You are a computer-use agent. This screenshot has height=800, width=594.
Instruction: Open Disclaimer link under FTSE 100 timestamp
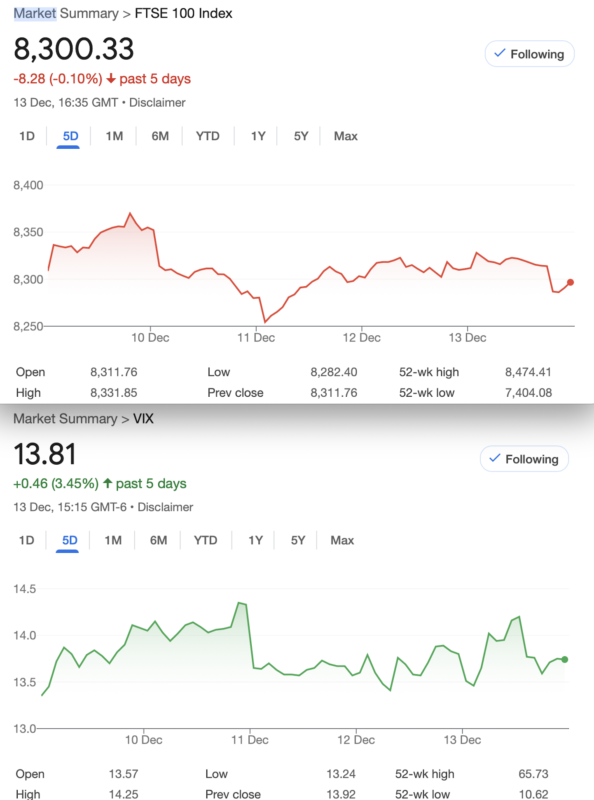point(157,103)
